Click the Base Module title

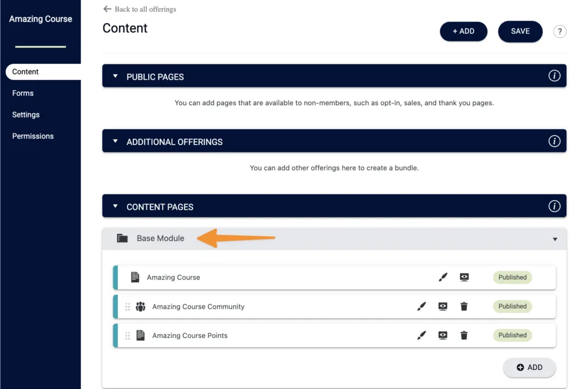tap(161, 238)
